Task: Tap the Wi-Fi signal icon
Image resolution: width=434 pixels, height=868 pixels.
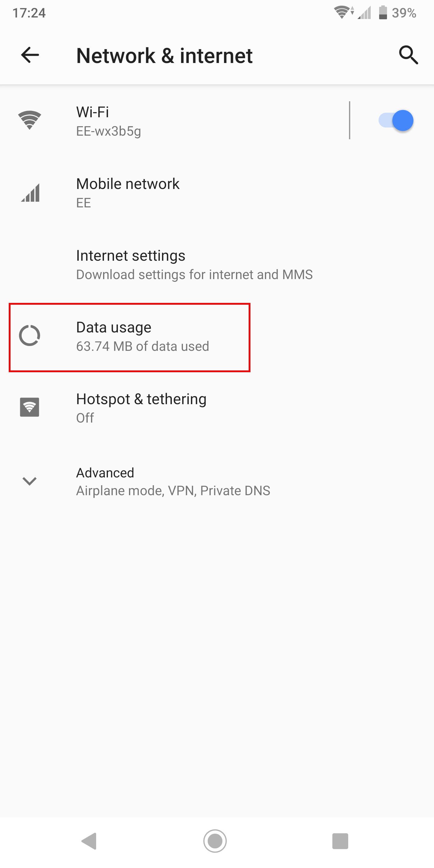Action: 30,120
